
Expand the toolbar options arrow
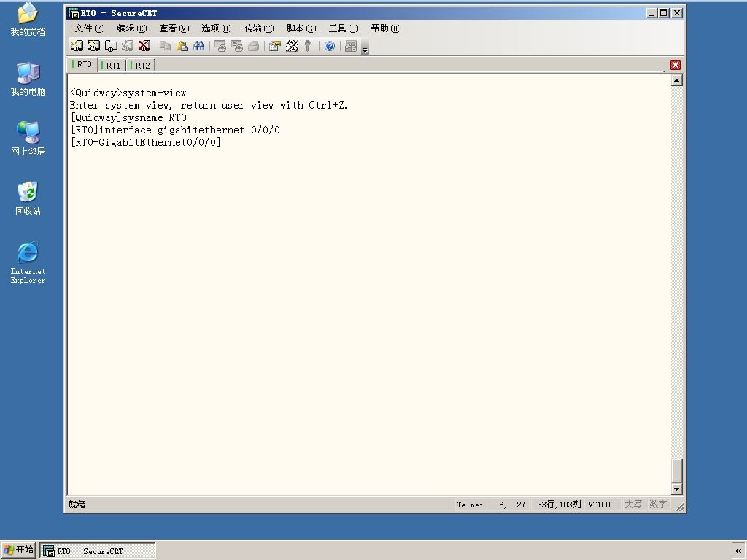tap(365, 47)
